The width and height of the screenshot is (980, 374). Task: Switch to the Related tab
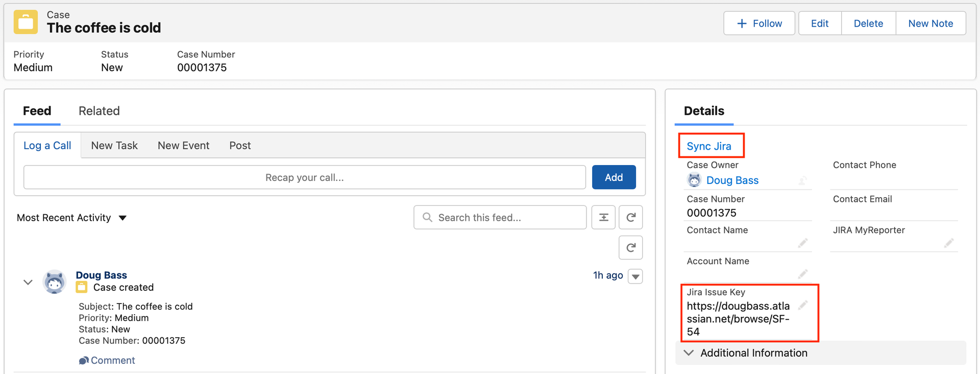tap(99, 111)
